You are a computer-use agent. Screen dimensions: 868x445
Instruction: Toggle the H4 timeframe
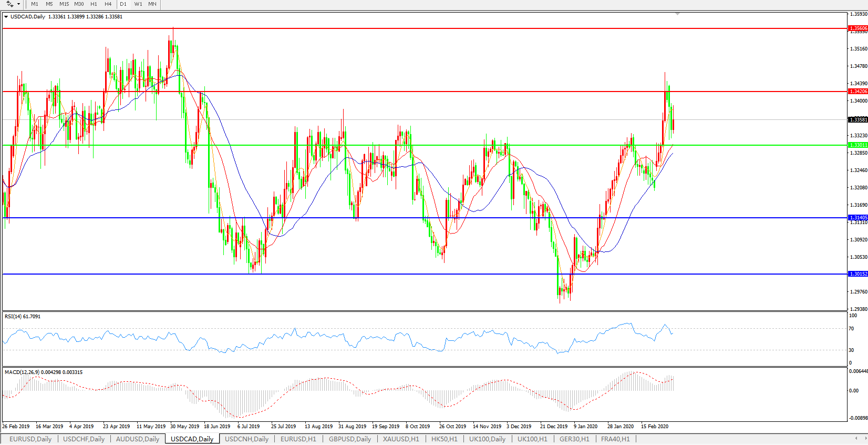[x=108, y=4]
